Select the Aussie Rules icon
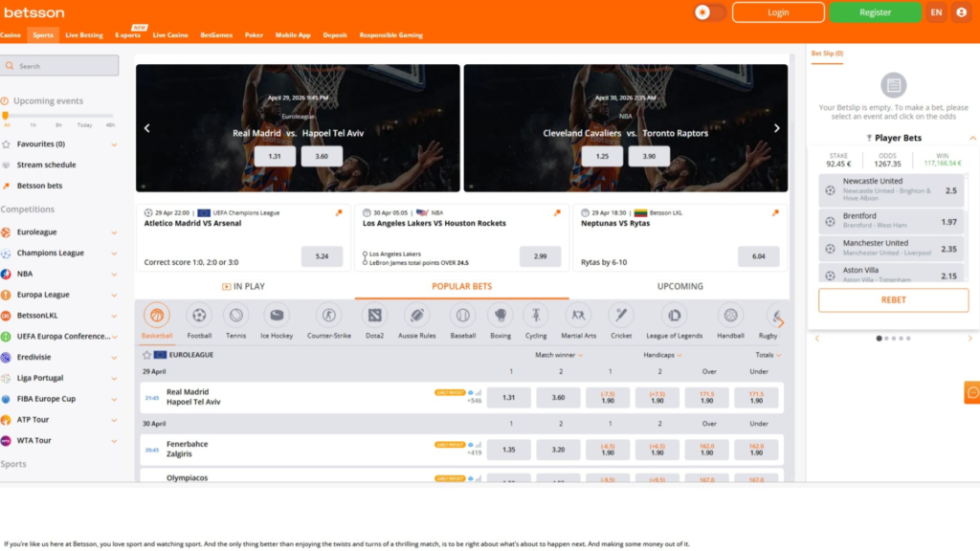The width and height of the screenshot is (980, 551). coord(417,316)
